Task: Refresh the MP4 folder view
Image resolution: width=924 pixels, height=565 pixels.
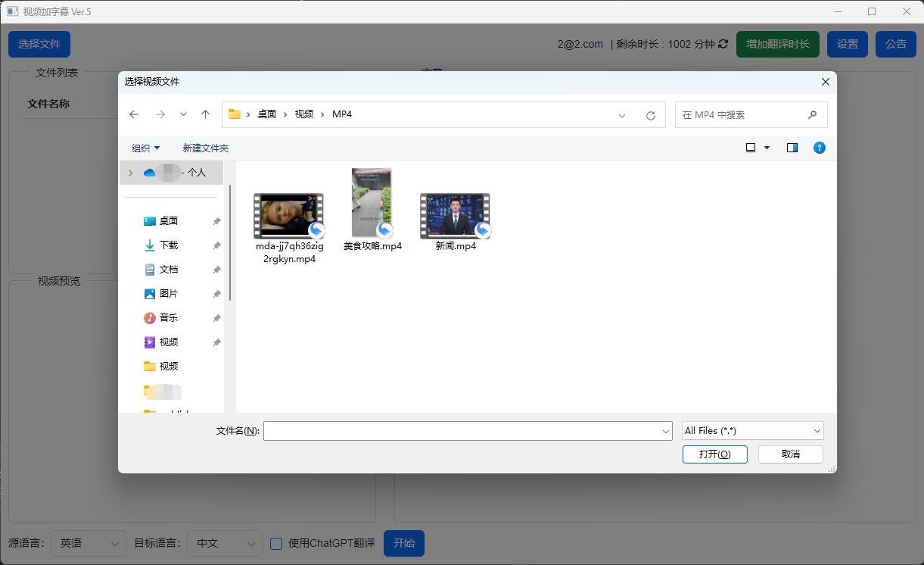Action: click(x=651, y=115)
